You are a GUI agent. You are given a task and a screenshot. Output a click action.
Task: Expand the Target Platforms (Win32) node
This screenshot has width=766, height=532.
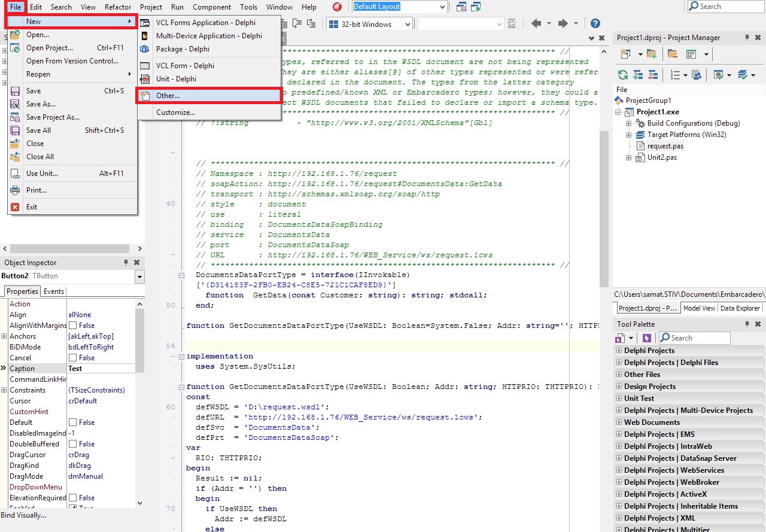[629, 135]
